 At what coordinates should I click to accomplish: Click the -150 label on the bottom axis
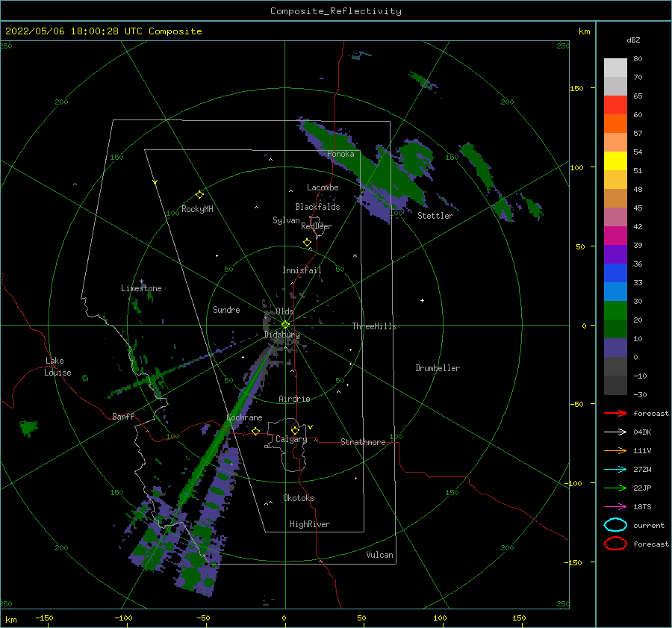[x=44, y=618]
